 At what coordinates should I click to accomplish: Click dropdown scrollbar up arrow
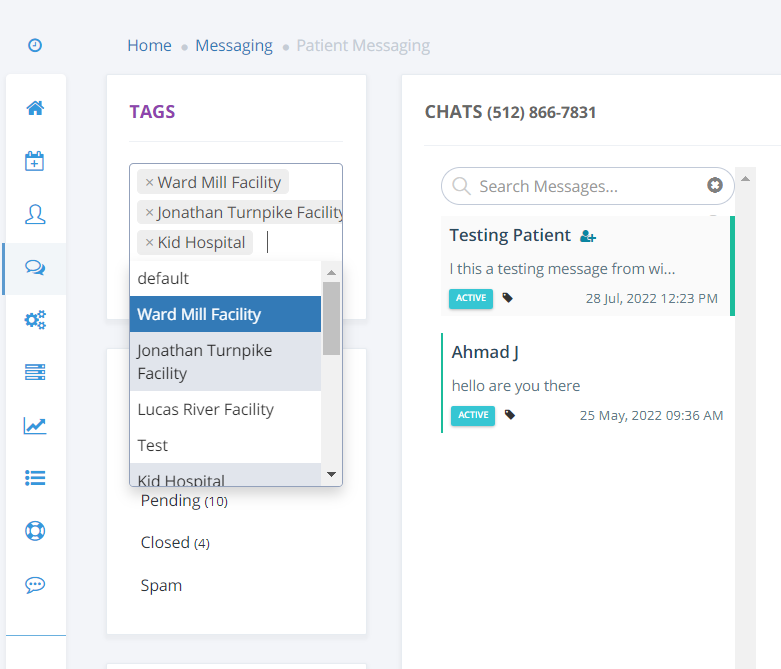tap(331, 272)
